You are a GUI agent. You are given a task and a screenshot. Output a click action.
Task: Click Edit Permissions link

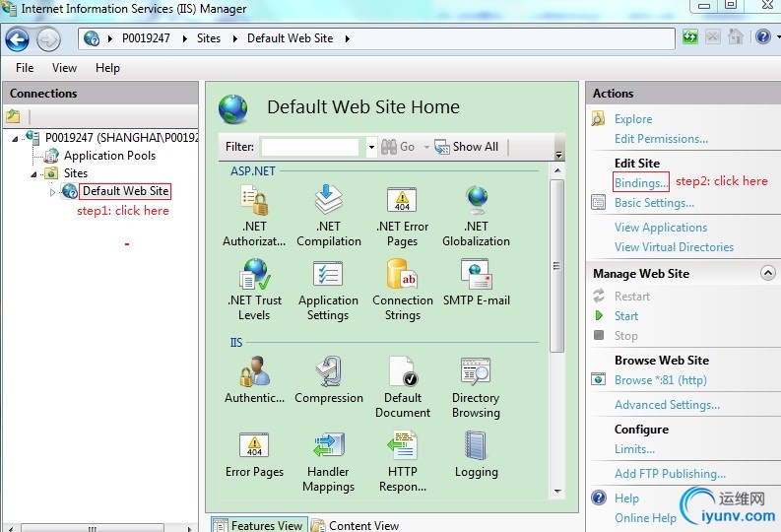(x=661, y=139)
